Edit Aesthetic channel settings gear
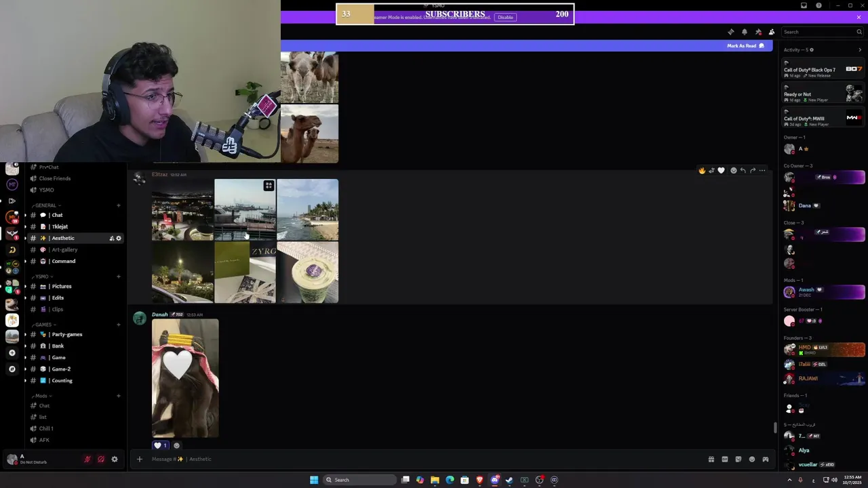 pos(119,238)
